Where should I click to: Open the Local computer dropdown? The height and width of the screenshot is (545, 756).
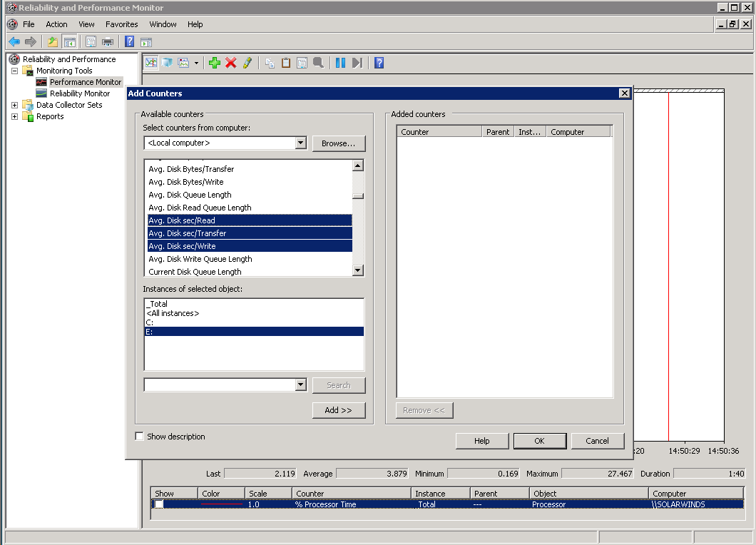click(301, 143)
